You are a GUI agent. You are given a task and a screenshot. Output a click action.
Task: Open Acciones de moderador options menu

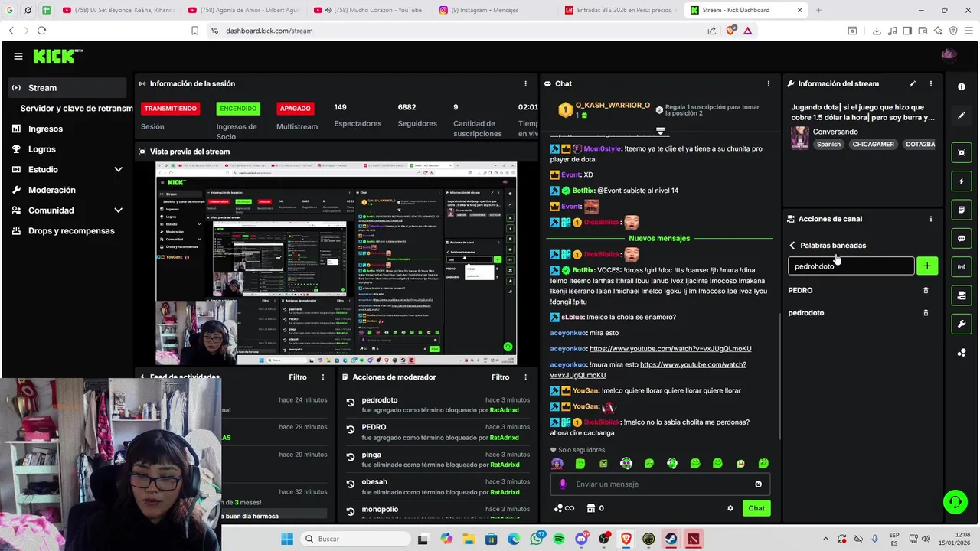pyautogui.click(x=525, y=377)
